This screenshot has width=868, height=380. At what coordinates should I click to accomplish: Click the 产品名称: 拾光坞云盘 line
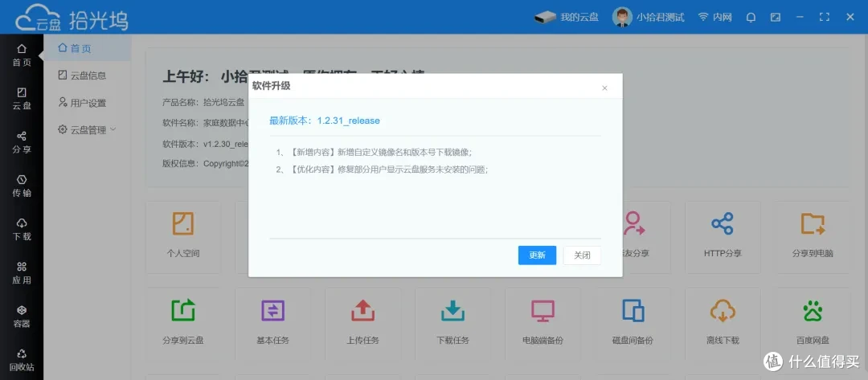[203, 102]
